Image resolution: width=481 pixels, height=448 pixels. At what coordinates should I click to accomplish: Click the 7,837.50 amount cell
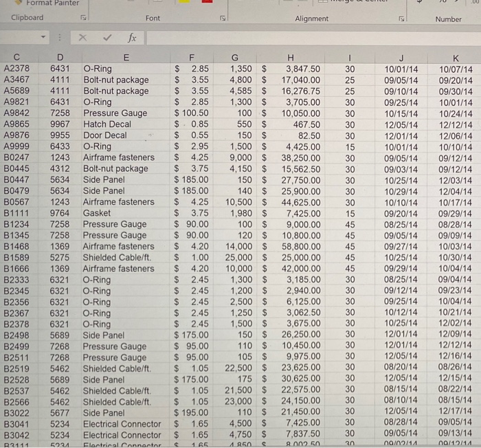(291, 434)
